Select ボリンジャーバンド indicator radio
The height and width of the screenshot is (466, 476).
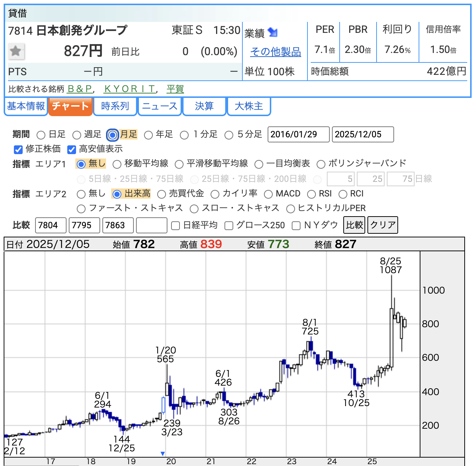(x=321, y=164)
